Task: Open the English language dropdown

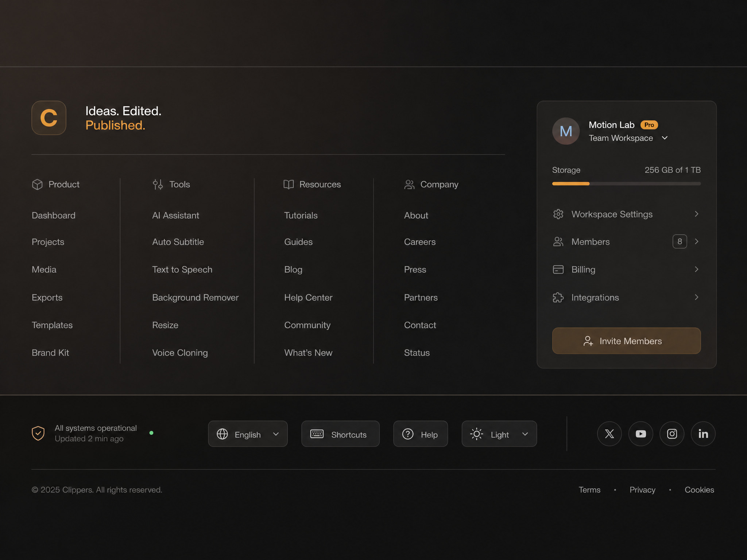Action: coord(248,434)
